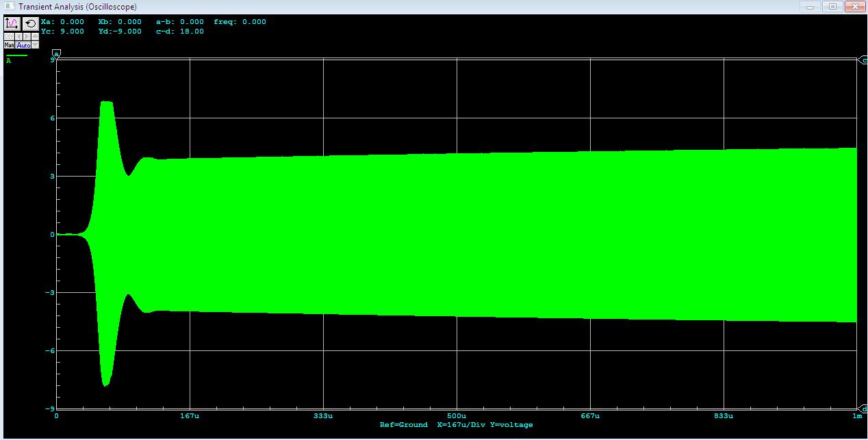The image size is (868, 440).
Task: Click the 333u x-axis label
Action: [x=323, y=416]
